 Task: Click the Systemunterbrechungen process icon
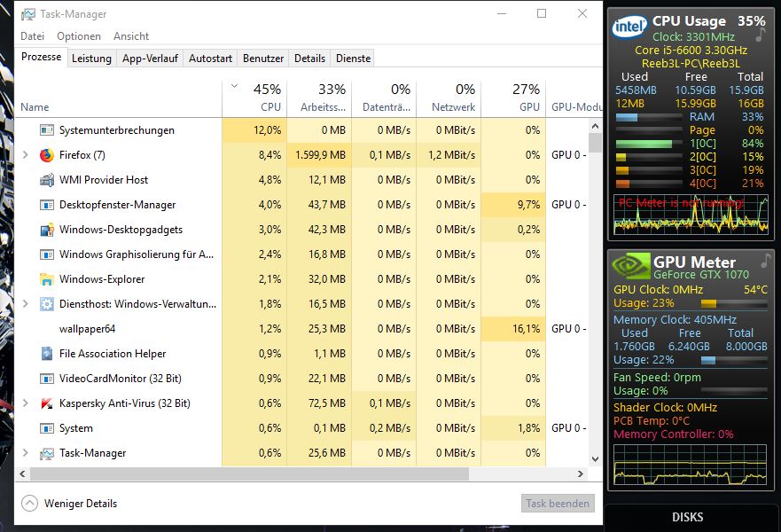point(47,130)
